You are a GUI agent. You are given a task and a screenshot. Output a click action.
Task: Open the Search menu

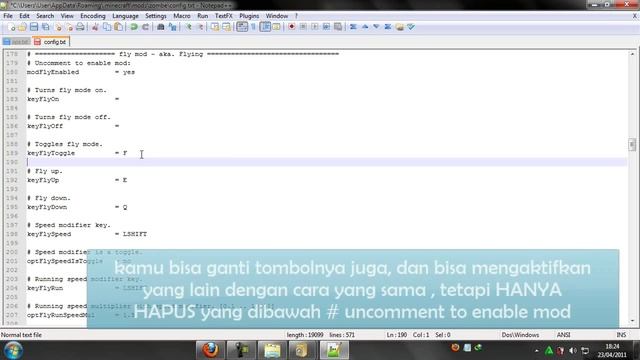click(45, 16)
